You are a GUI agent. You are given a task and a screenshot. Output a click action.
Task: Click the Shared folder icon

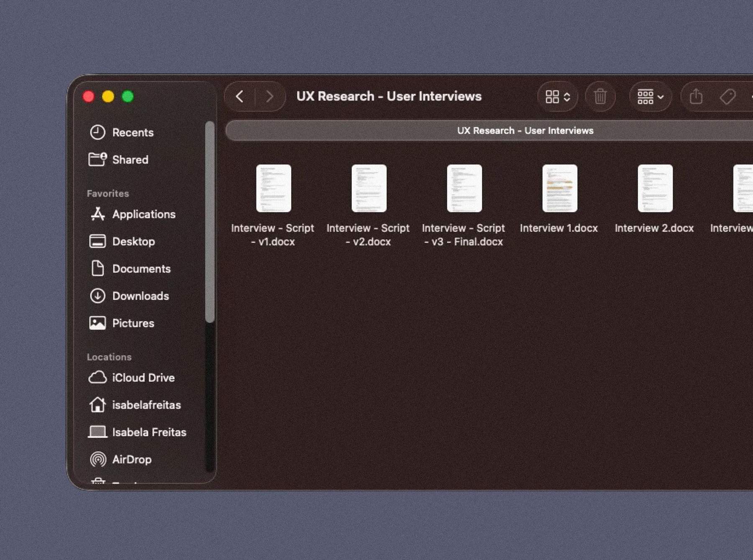[x=97, y=159]
